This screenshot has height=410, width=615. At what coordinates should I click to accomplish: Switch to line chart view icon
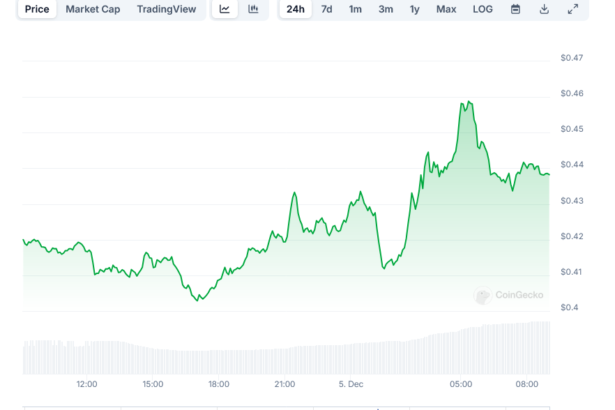[x=225, y=9]
